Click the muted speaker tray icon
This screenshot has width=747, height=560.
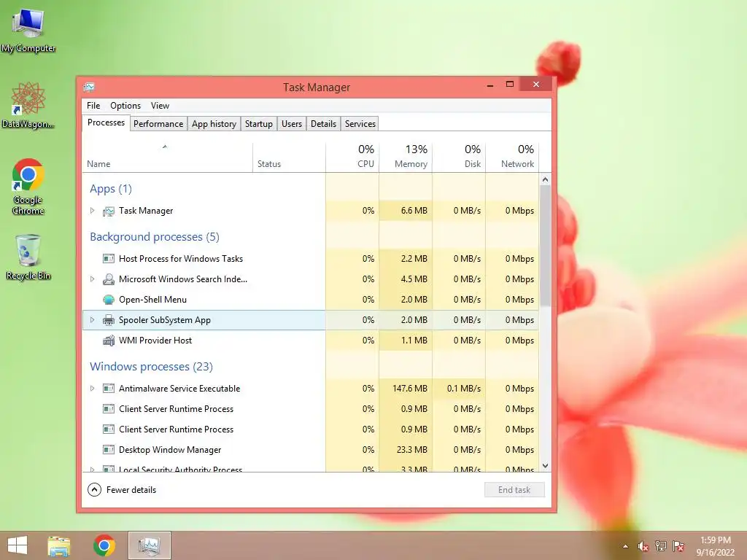coord(643,546)
